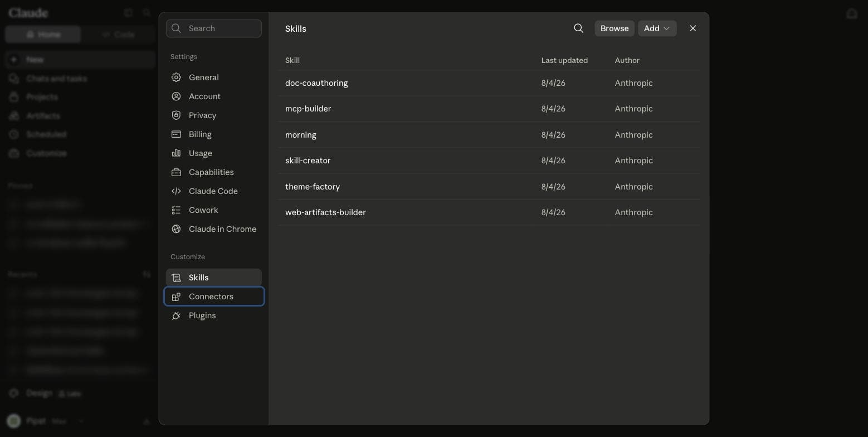Open Projects in the background sidebar
This screenshot has width=868, height=437.
[80, 97]
